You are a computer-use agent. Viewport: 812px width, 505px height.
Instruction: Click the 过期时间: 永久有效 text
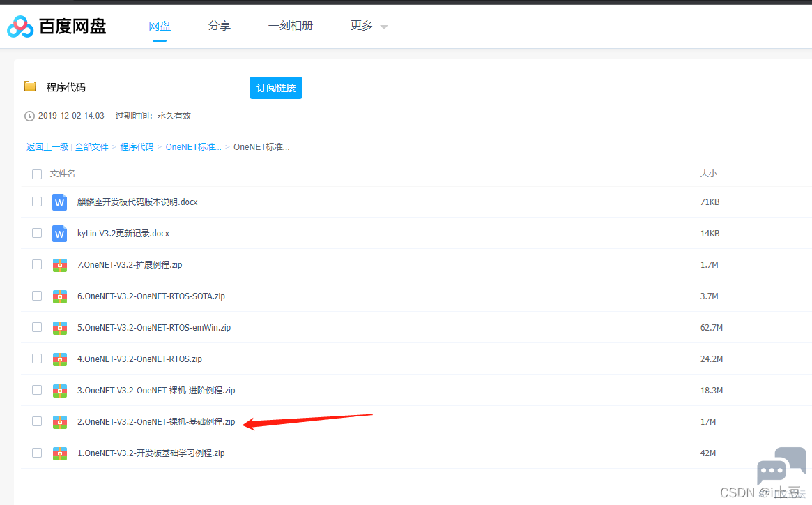[x=153, y=116]
